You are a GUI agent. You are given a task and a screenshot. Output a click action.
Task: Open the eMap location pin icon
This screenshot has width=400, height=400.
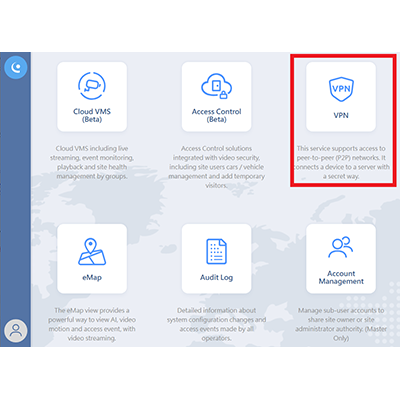(92, 251)
